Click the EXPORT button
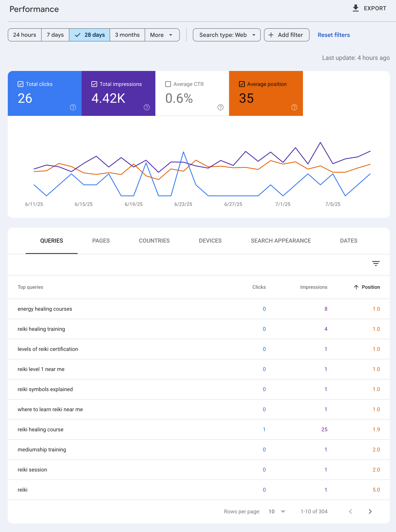The width and height of the screenshot is (396, 532). click(x=369, y=8)
